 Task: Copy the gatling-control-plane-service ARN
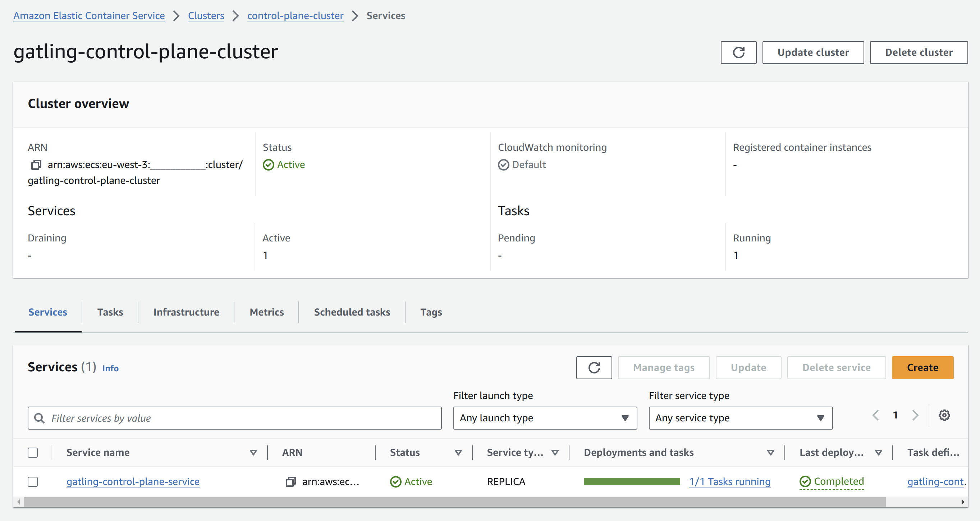(x=290, y=481)
